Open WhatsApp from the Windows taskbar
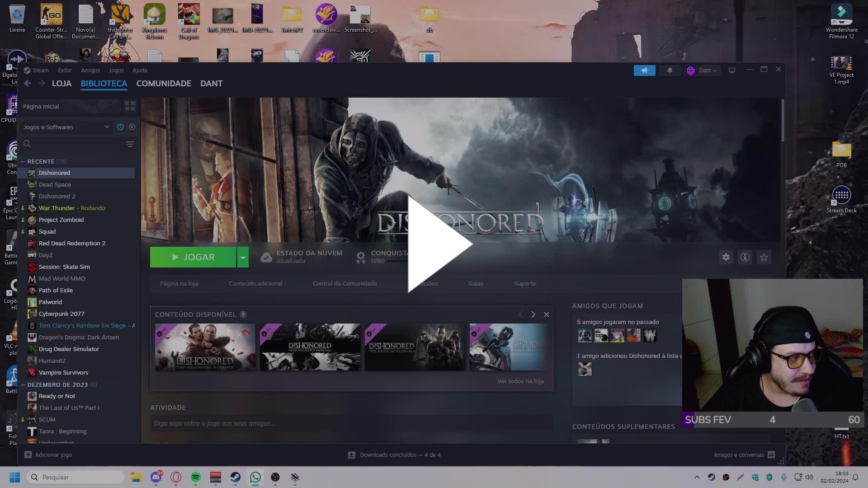 [255, 477]
